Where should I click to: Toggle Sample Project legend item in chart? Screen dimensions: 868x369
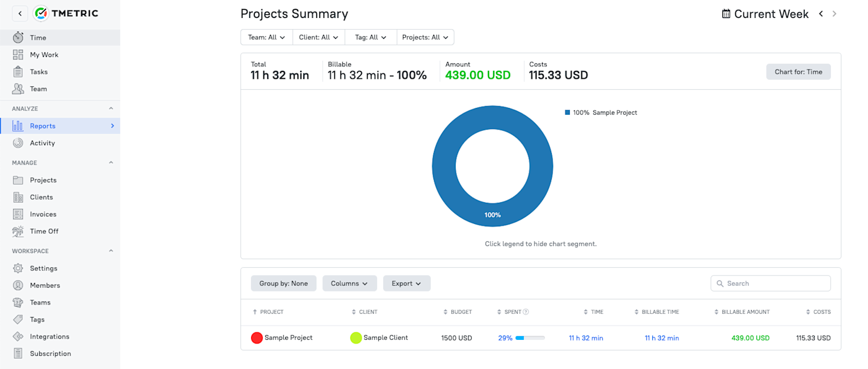(601, 113)
